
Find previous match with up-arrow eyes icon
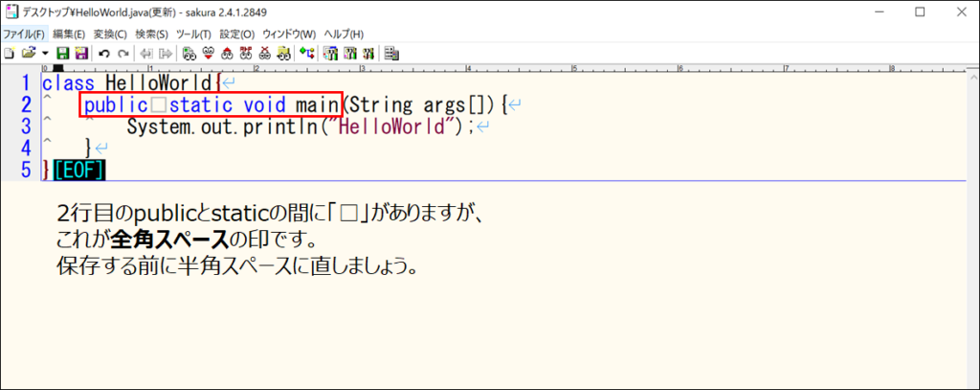coord(227,54)
